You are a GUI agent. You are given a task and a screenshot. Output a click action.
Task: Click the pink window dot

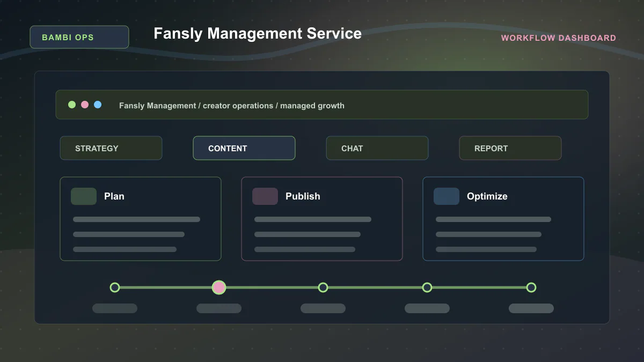(x=85, y=105)
